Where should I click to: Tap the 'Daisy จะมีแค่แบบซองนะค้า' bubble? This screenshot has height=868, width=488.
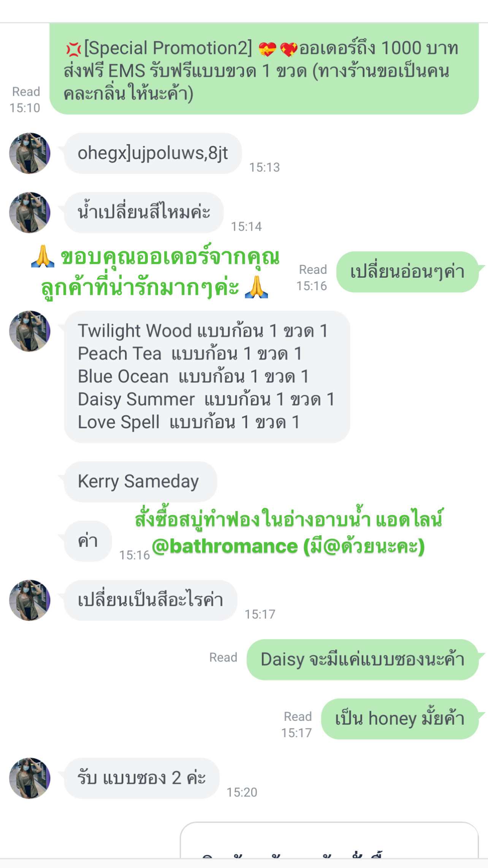click(x=363, y=660)
